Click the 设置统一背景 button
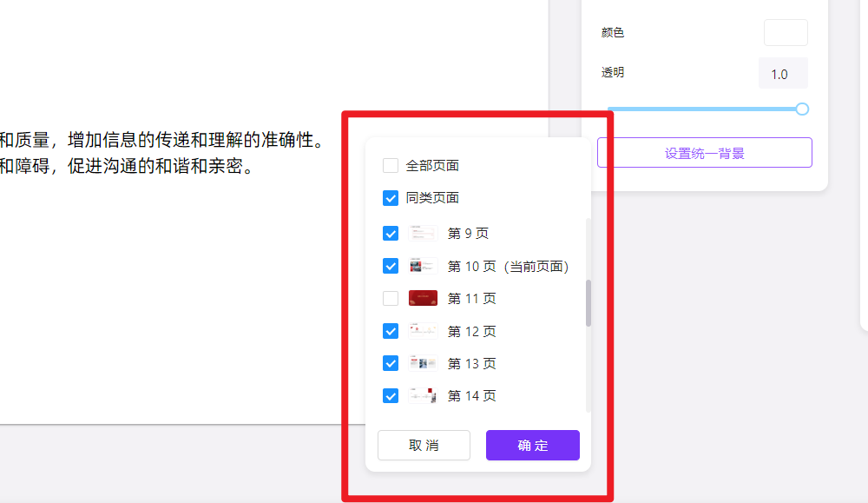 (x=705, y=152)
